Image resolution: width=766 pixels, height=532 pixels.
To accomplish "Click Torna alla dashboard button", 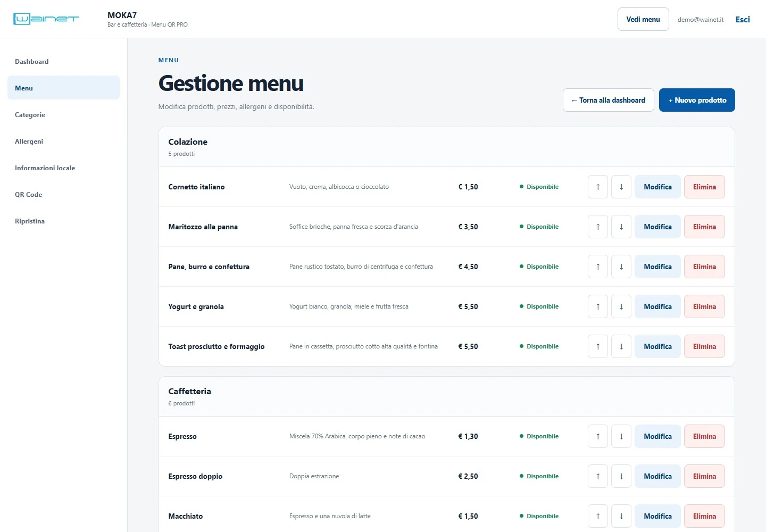I will [609, 100].
